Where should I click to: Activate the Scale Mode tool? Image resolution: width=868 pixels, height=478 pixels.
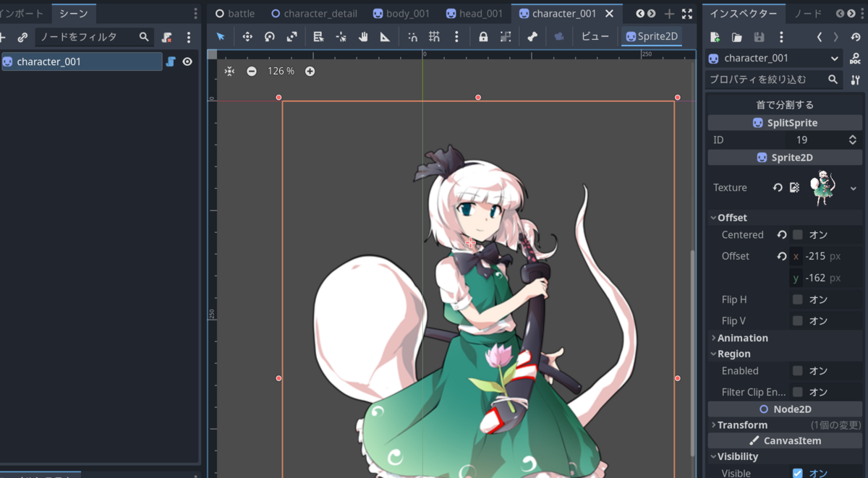[x=292, y=36]
